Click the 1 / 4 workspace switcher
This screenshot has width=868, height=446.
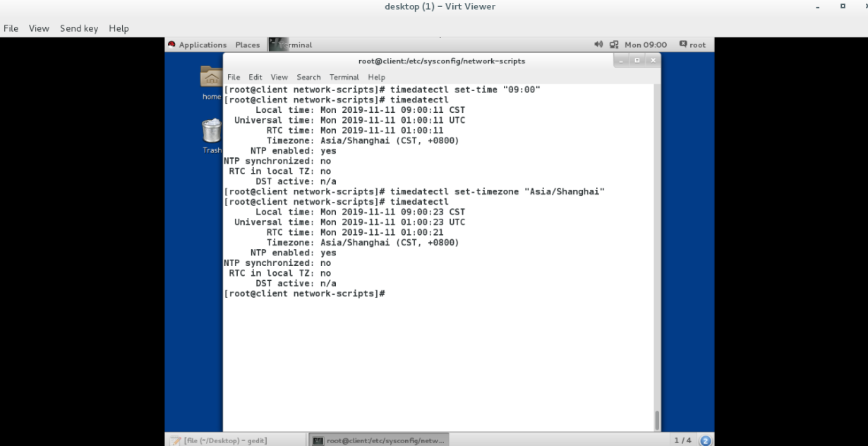[x=682, y=440]
